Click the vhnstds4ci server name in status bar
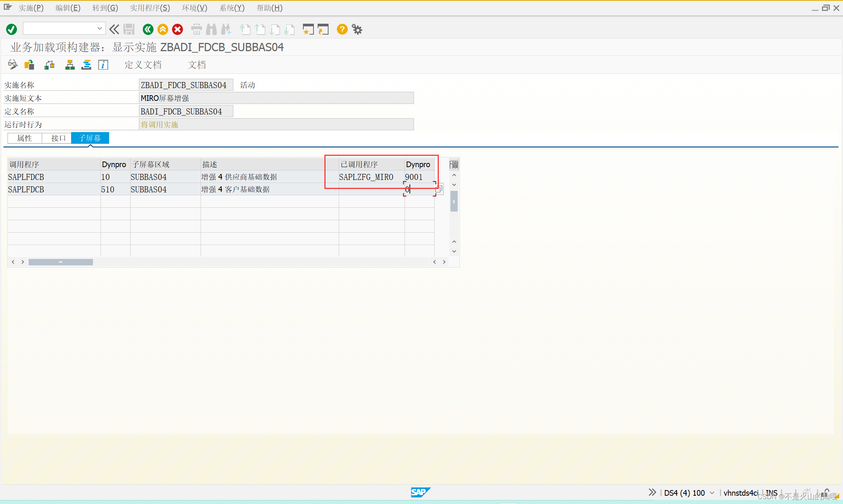843x504 pixels. click(x=741, y=493)
